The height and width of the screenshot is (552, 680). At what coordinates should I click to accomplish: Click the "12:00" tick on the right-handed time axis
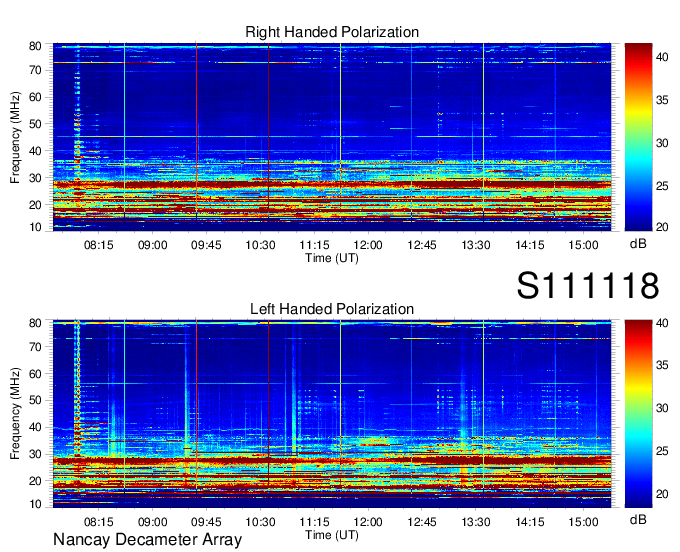click(368, 245)
